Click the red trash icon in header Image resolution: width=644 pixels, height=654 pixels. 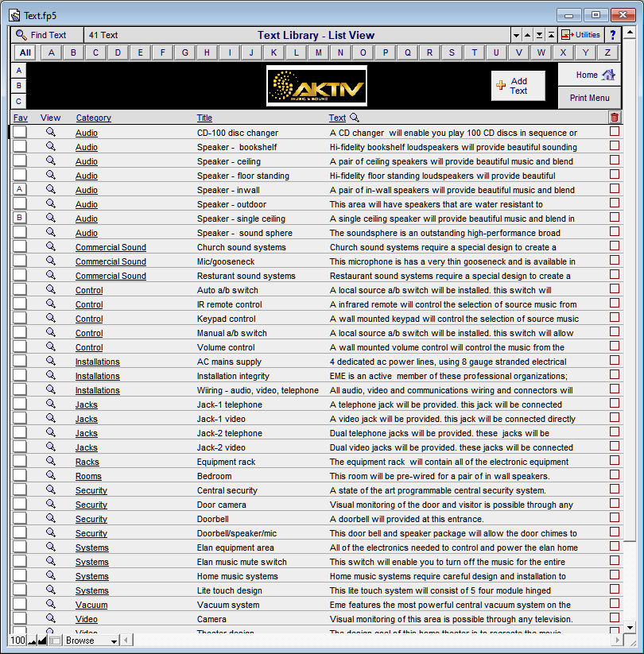[x=615, y=117]
